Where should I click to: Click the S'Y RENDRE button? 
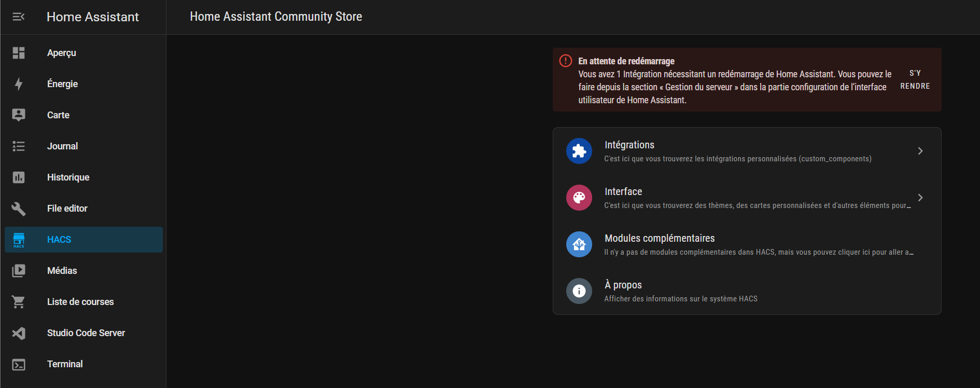(x=915, y=79)
